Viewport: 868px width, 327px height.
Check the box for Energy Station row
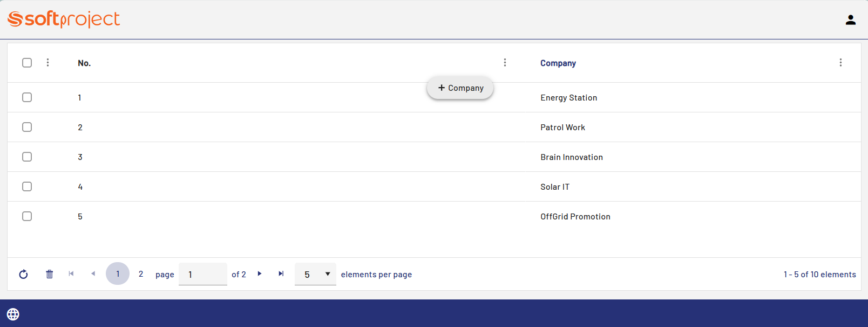pyautogui.click(x=27, y=97)
